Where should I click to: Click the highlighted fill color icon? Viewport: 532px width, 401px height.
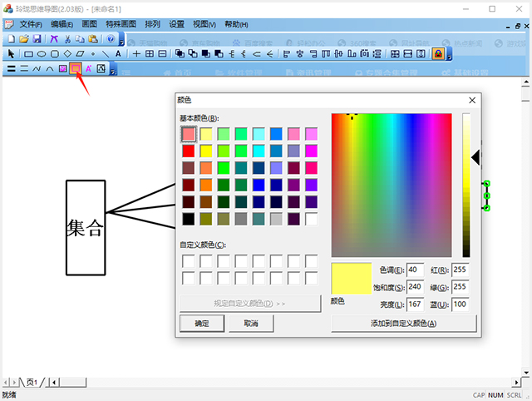76,69
